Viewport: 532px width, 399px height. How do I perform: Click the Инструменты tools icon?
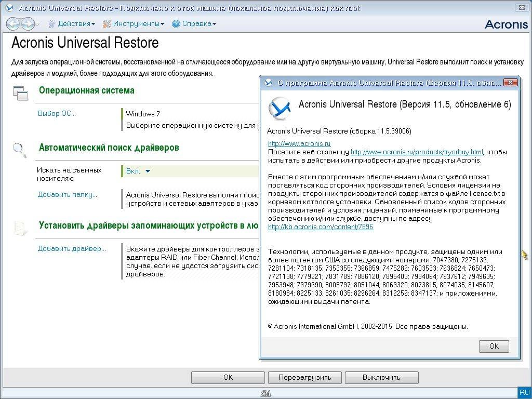(107, 24)
